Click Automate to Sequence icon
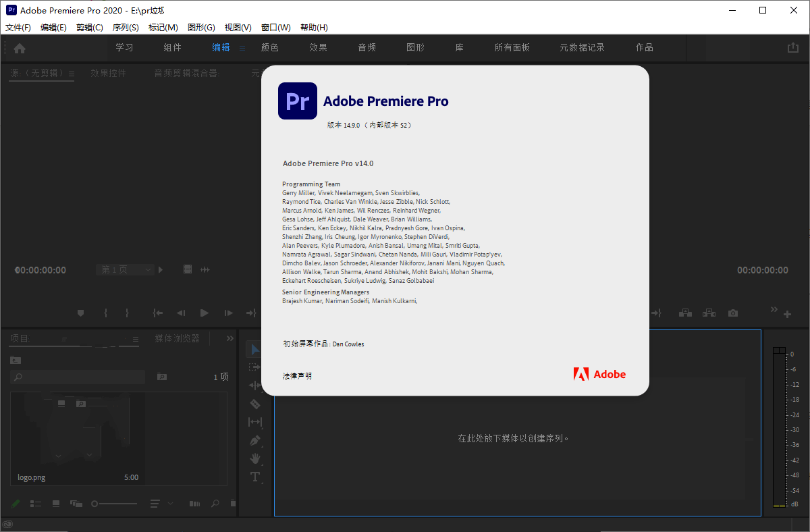The image size is (810, 532). coord(194,504)
